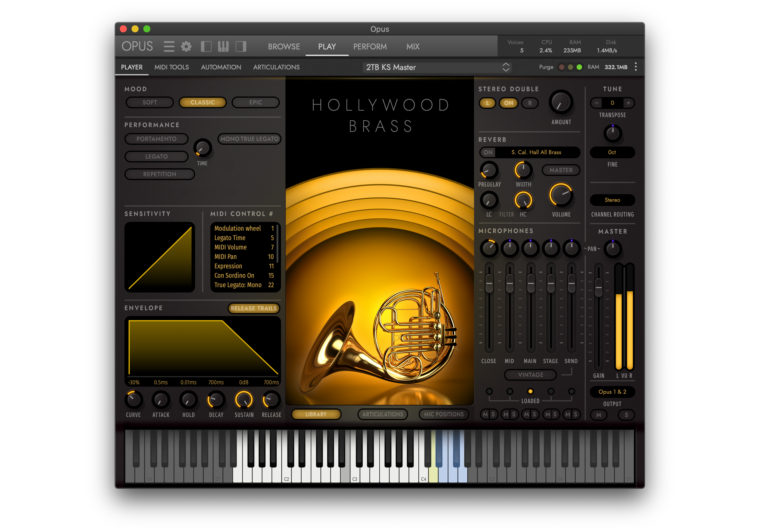The width and height of the screenshot is (760, 532).
Task: Click the Close microphone pan knob
Action: coord(489,248)
